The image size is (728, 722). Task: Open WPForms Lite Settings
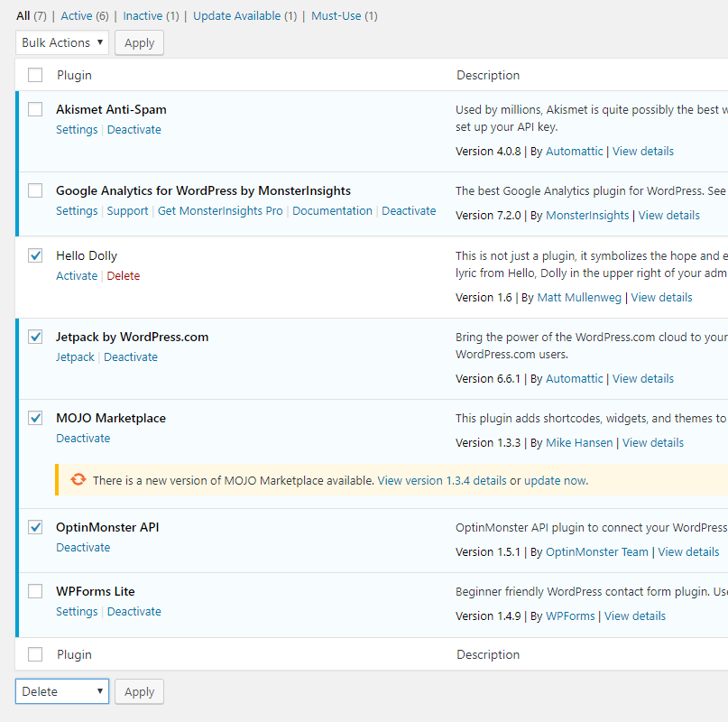(77, 612)
